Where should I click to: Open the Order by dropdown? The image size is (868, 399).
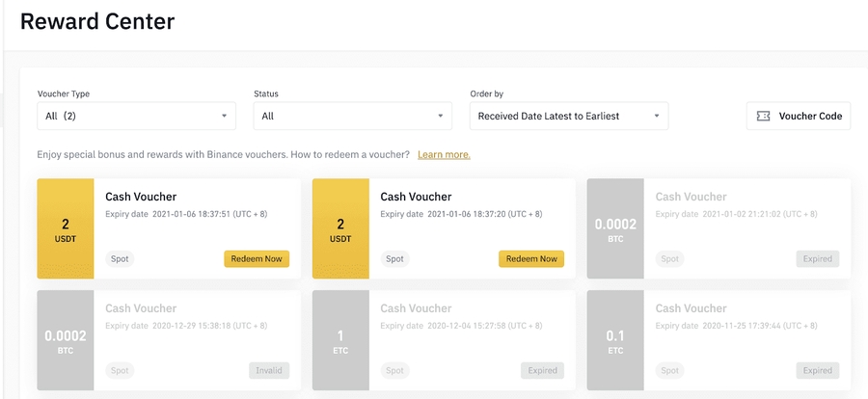(568, 116)
